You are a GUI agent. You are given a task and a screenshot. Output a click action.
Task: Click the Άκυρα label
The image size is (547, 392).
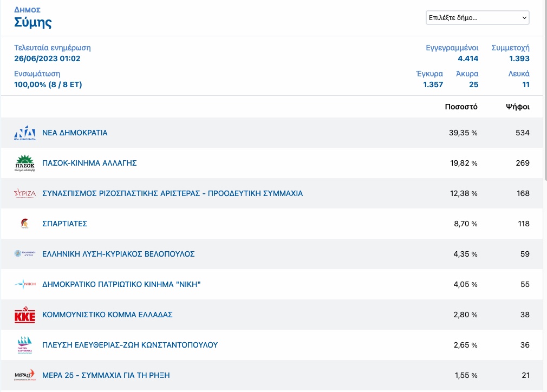tap(467, 74)
